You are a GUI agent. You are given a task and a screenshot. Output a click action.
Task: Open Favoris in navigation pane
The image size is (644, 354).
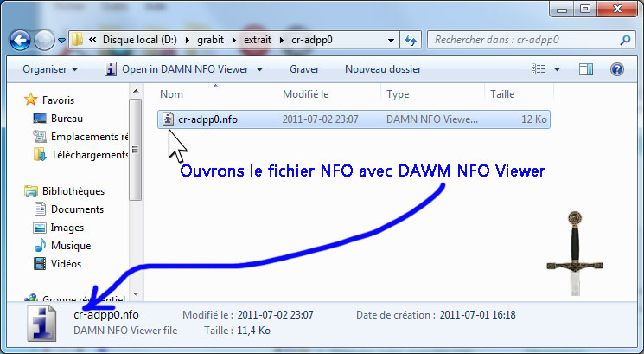coord(58,100)
